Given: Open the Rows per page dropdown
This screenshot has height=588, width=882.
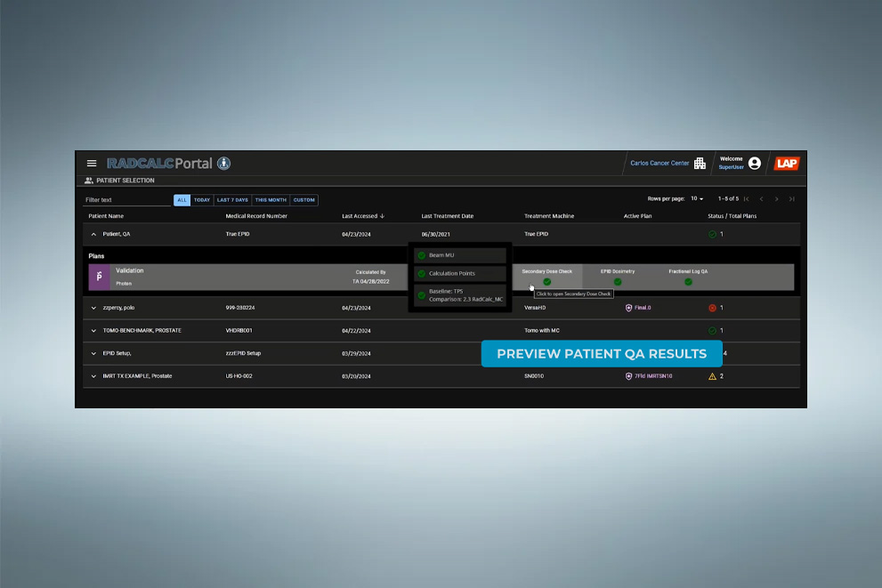Looking at the screenshot, I should click(695, 199).
